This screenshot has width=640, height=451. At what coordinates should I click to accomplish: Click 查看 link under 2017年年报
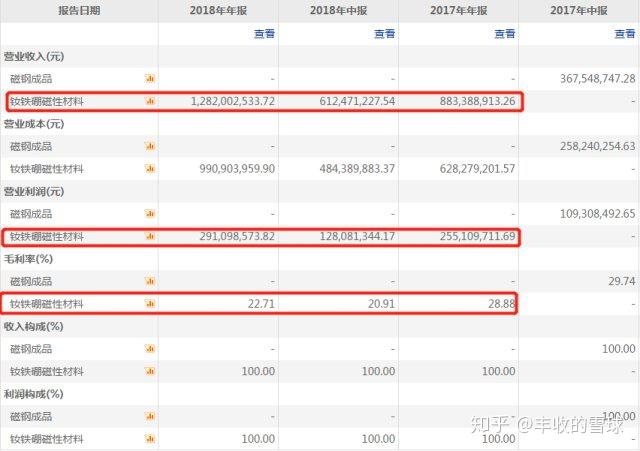click(x=504, y=33)
